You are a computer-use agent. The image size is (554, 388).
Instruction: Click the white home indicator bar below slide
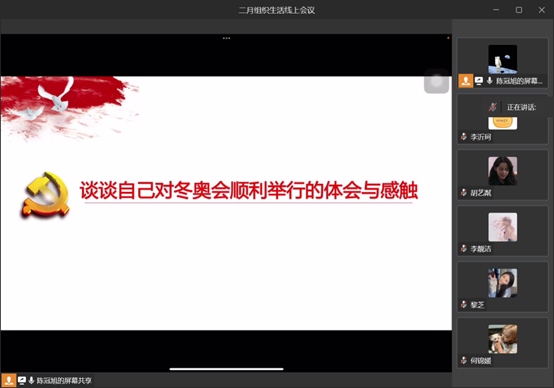(226, 369)
